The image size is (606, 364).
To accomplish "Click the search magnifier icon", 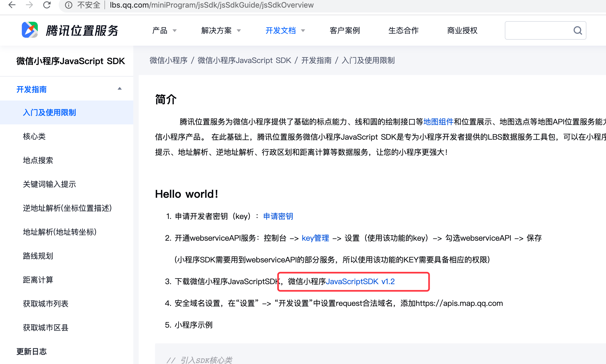I will [577, 30].
